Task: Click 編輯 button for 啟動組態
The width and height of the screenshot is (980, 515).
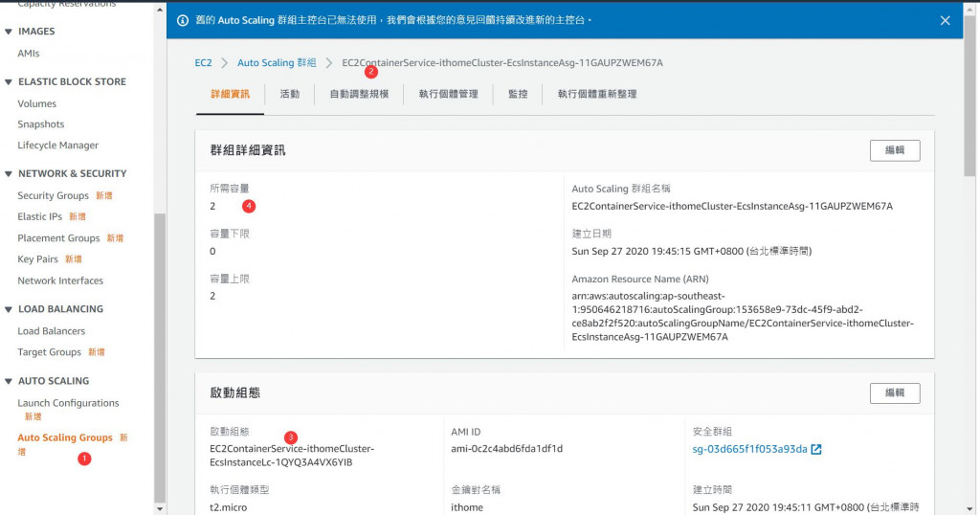Action: coord(895,393)
